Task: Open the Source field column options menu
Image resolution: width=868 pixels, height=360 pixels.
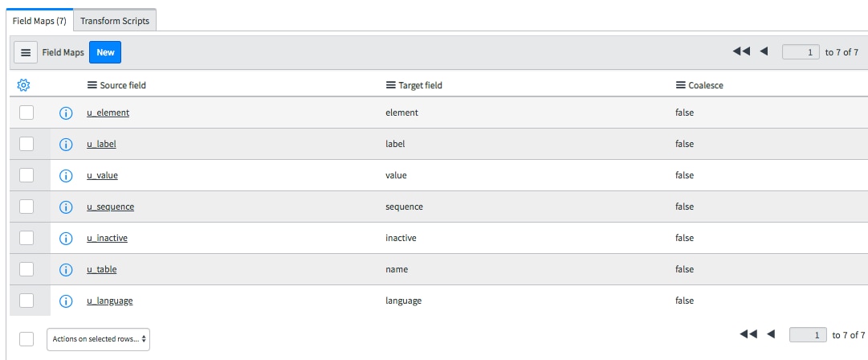Action: [x=92, y=85]
